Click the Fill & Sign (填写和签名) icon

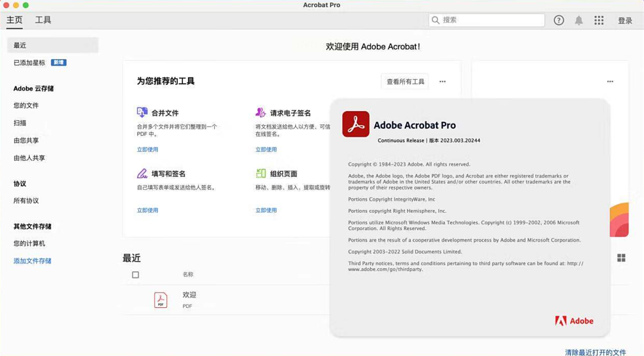pos(142,174)
